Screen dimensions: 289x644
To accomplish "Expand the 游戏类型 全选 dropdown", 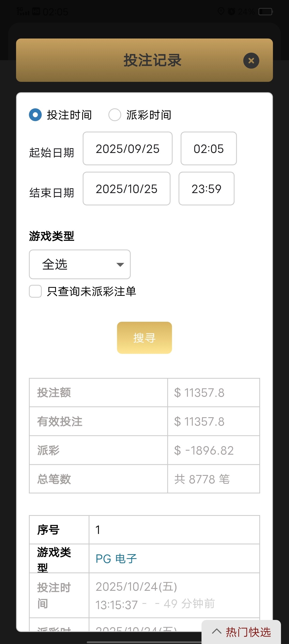I will pyautogui.click(x=79, y=264).
